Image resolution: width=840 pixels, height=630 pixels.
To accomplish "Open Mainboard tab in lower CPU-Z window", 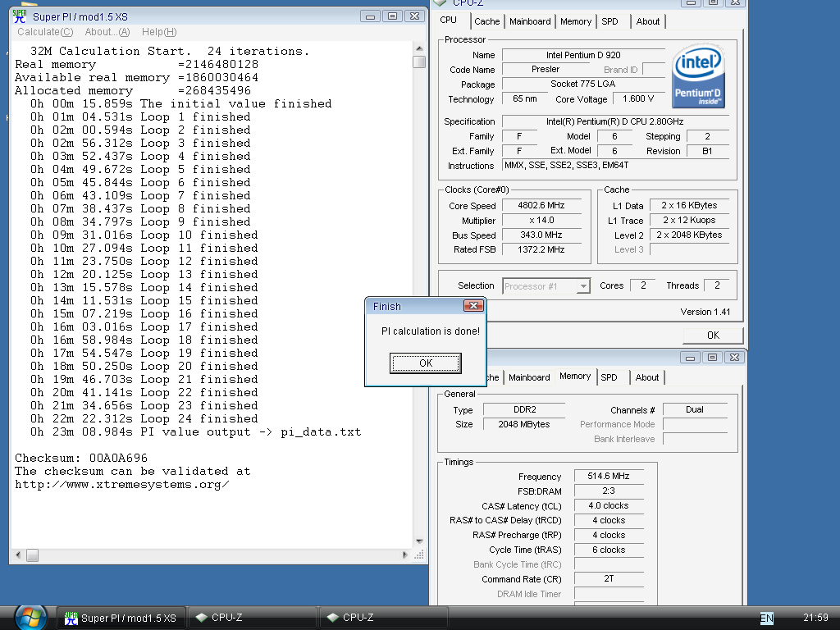I will [529, 377].
